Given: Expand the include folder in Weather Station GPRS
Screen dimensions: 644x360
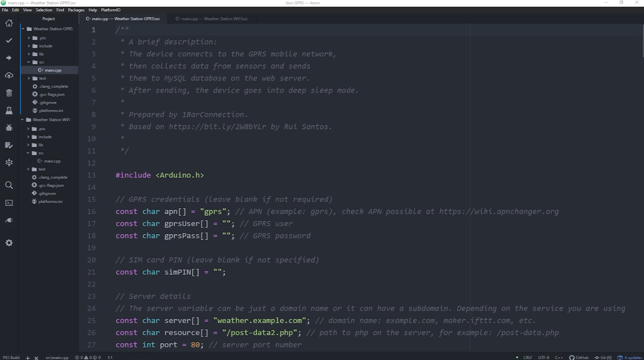Looking at the screenshot, I should (29, 46).
